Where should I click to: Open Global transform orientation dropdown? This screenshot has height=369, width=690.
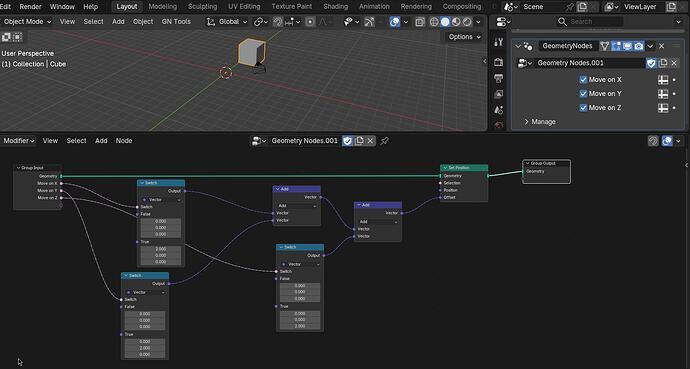[x=227, y=22]
